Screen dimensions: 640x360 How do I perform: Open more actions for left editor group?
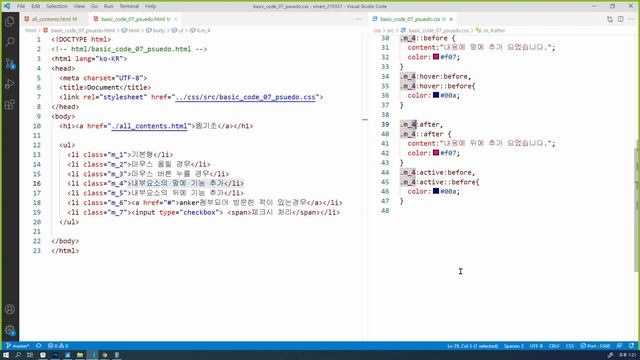click(x=358, y=19)
